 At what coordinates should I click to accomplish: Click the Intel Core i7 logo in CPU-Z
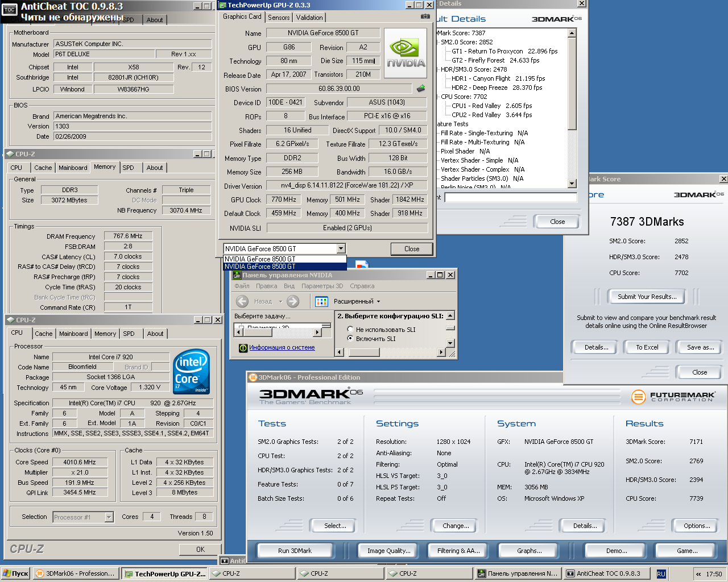coord(192,372)
